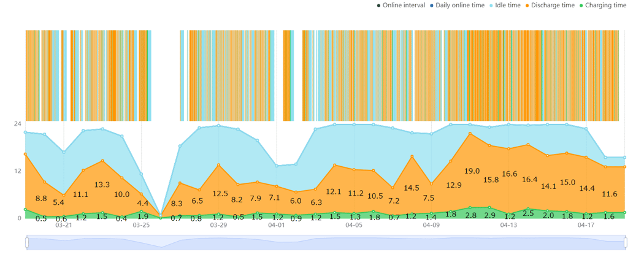The height and width of the screenshot is (257, 644).
Task: Click the orange Discharge time legend dot
Action: point(527,6)
